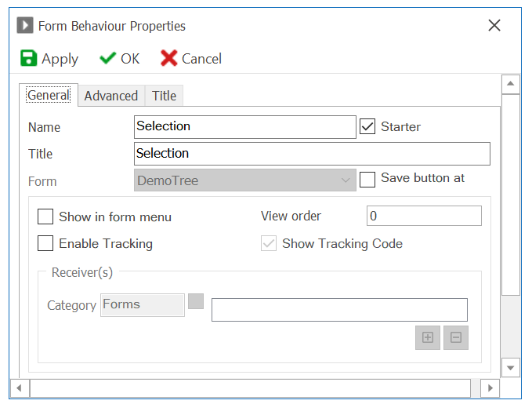This screenshot has width=532, height=404.
Task: Click the right arrow of horizontal scrollbar
Action: click(490, 388)
